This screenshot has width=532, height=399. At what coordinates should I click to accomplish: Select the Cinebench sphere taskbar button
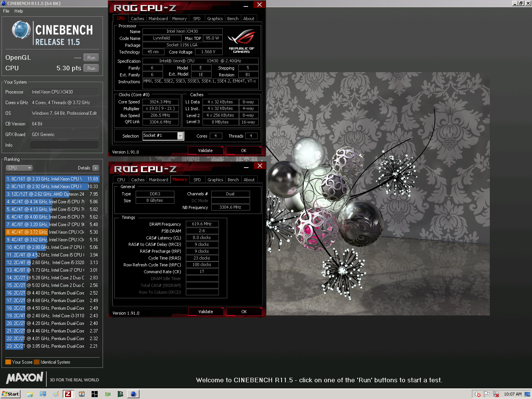[133, 394]
